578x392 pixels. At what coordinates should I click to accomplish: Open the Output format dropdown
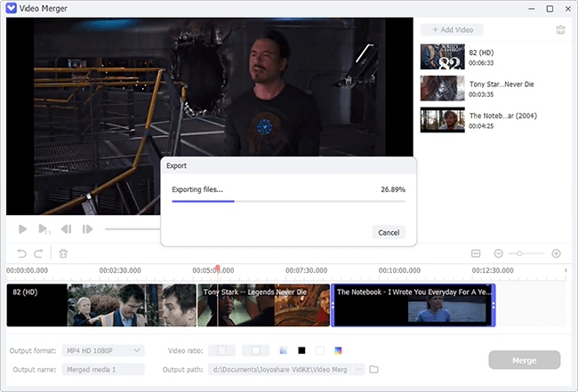click(103, 350)
